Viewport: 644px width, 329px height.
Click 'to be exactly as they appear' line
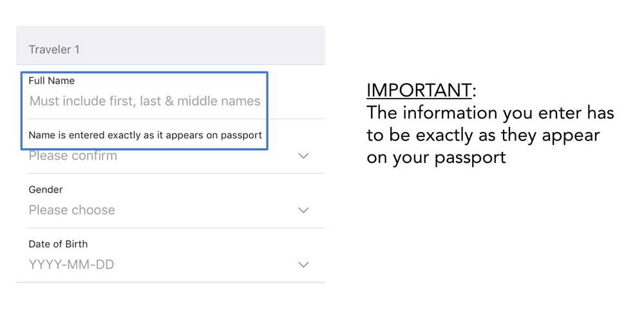click(483, 135)
